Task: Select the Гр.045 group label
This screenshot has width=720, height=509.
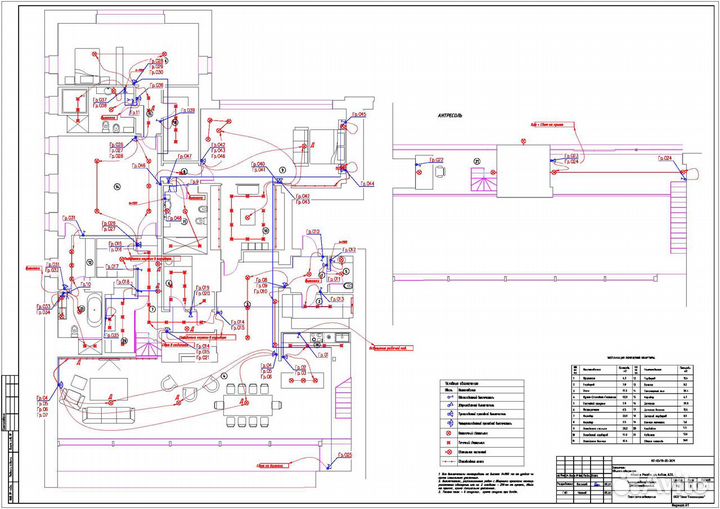Action: (x=357, y=115)
